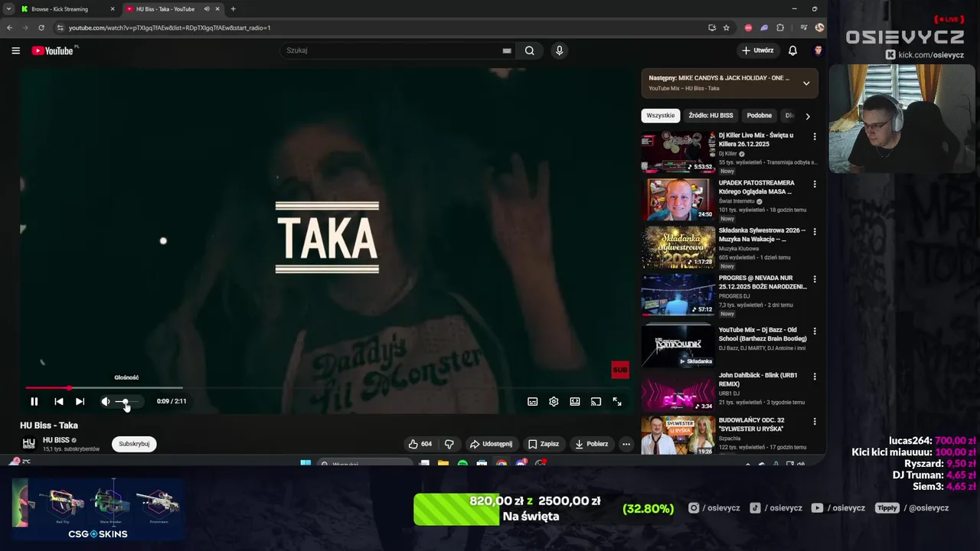
Task: Open options menu for Dj Bazz mix
Action: [x=814, y=331]
